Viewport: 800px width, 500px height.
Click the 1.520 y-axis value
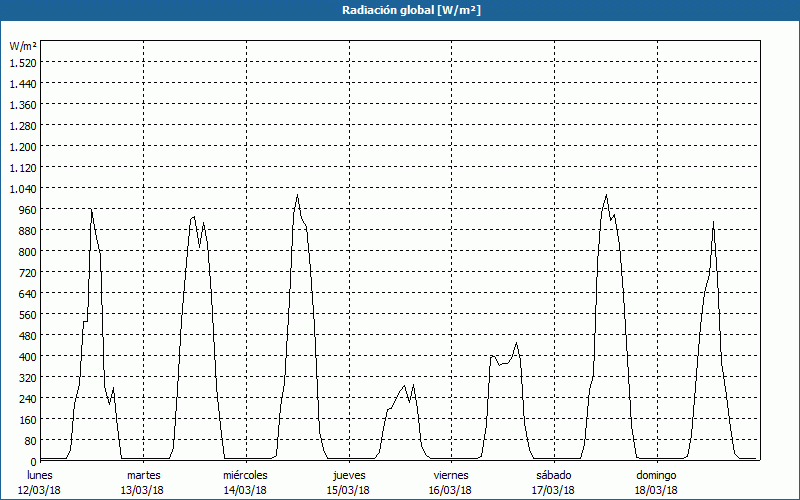23,62
